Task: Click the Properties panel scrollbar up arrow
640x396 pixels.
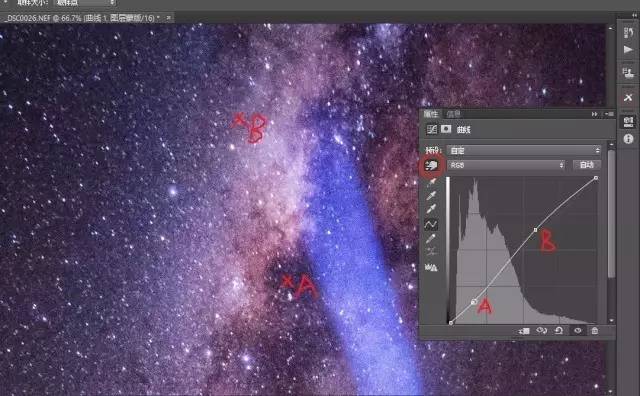Action: (611, 145)
